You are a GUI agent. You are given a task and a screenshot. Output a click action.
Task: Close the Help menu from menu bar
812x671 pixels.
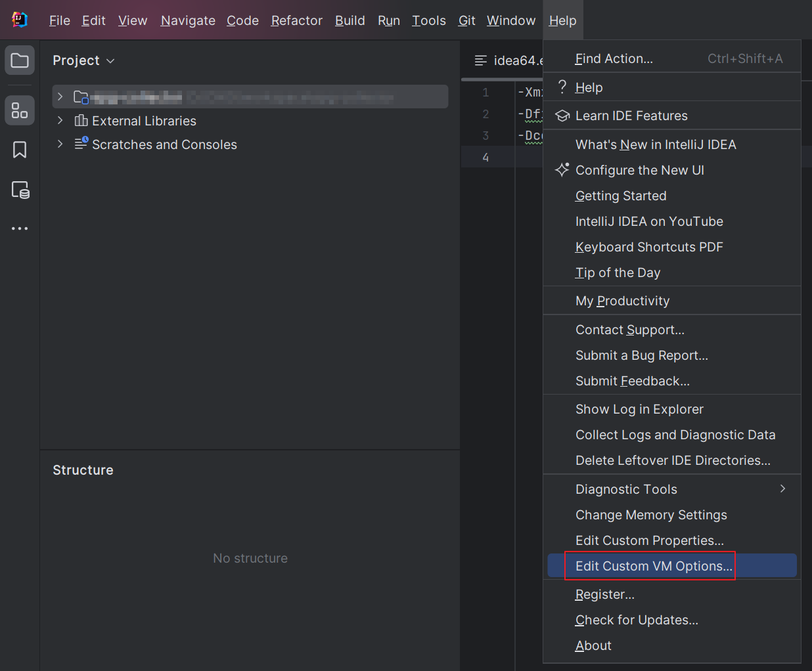click(x=563, y=20)
